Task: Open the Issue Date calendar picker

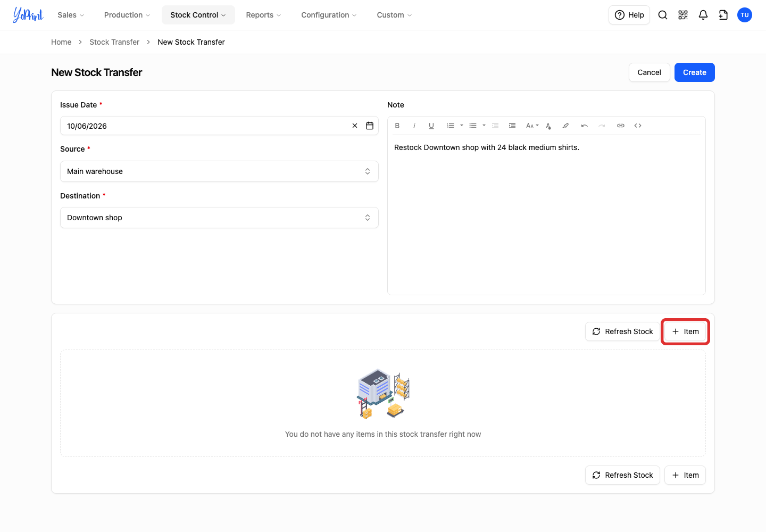Action: point(370,126)
